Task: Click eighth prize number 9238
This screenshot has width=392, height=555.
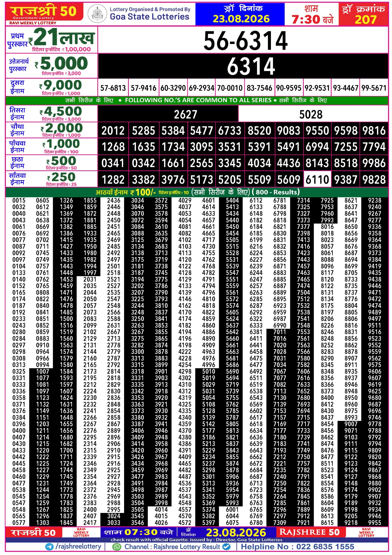Action: click(x=375, y=200)
